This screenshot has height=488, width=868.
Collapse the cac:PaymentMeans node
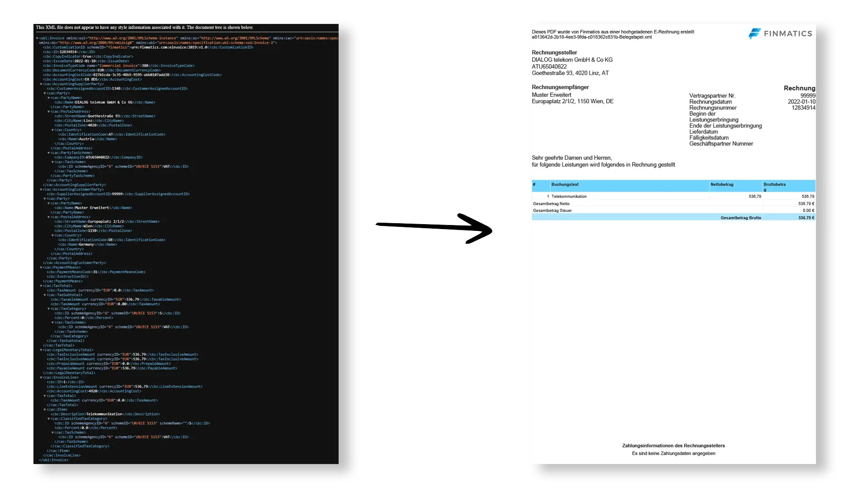(x=41, y=267)
